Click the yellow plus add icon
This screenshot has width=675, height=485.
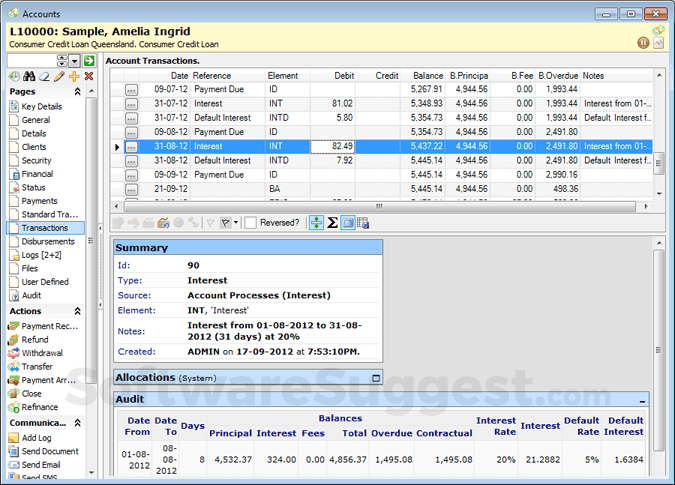[74, 77]
